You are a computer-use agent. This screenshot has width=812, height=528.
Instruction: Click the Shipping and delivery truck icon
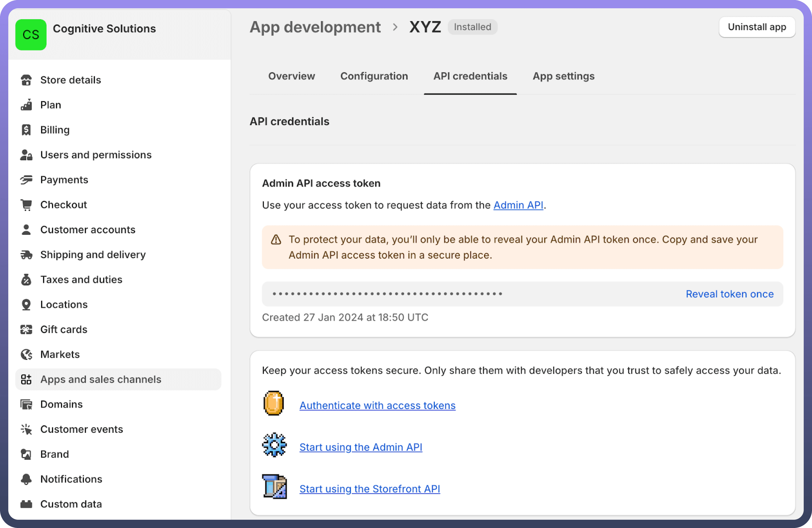click(26, 255)
